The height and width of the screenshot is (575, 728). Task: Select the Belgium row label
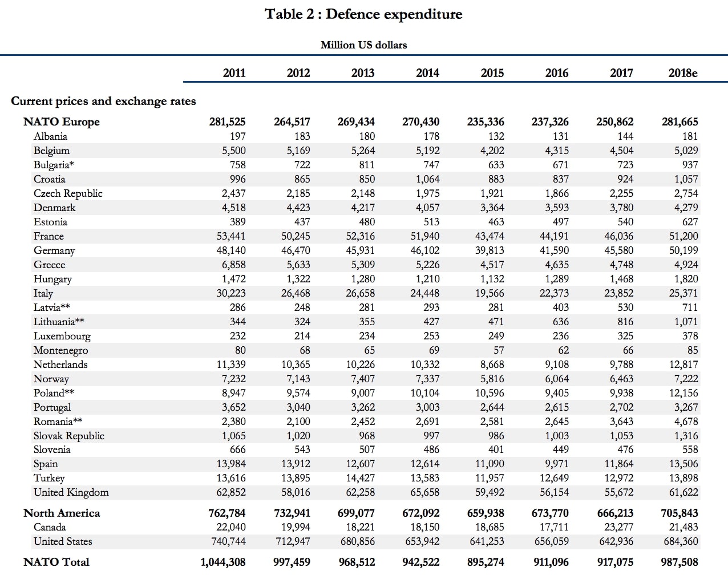pyautogui.click(x=51, y=151)
